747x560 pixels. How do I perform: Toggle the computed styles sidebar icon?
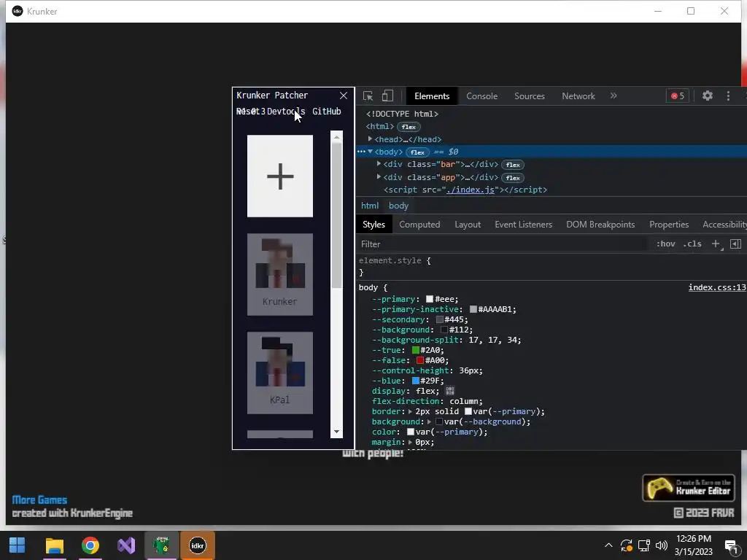click(x=735, y=244)
